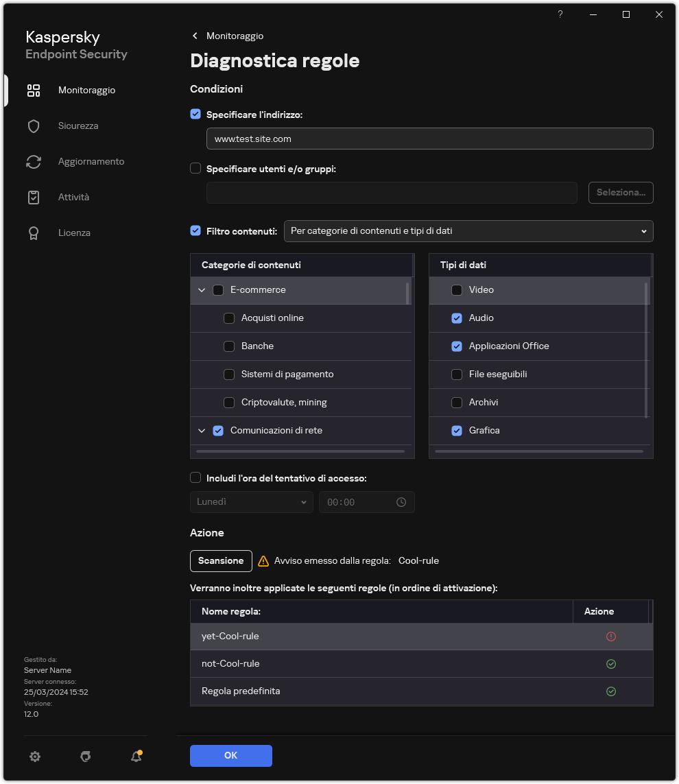Go to Sicurezza in the sidebar
Screen dimensions: 679x784
(78, 126)
